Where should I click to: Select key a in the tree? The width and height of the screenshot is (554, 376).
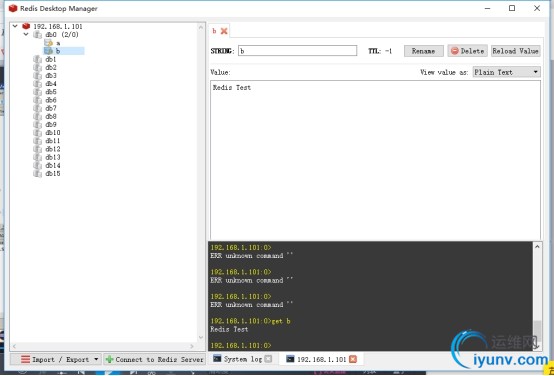click(58, 43)
